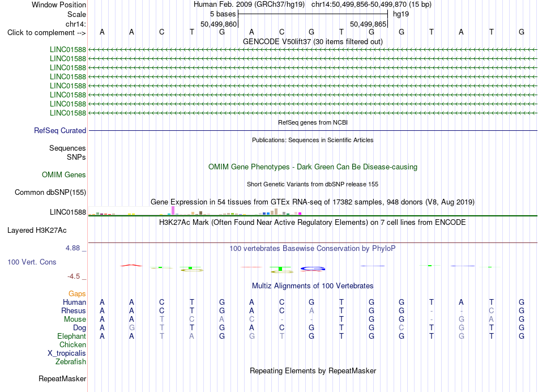Screen dimensions: 538x392
Task: Click '100 vertebrates Basewise Conservation by PhyloP' title
Action: click(313, 248)
